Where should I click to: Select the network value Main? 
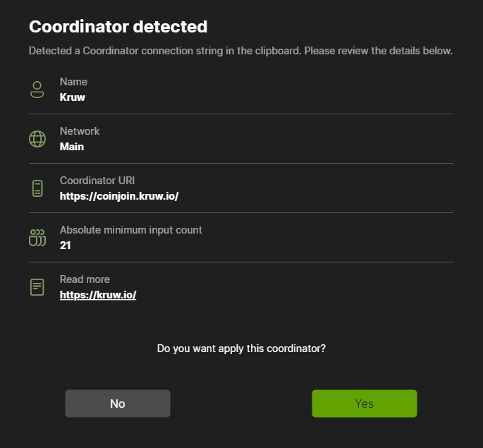pyautogui.click(x=72, y=147)
